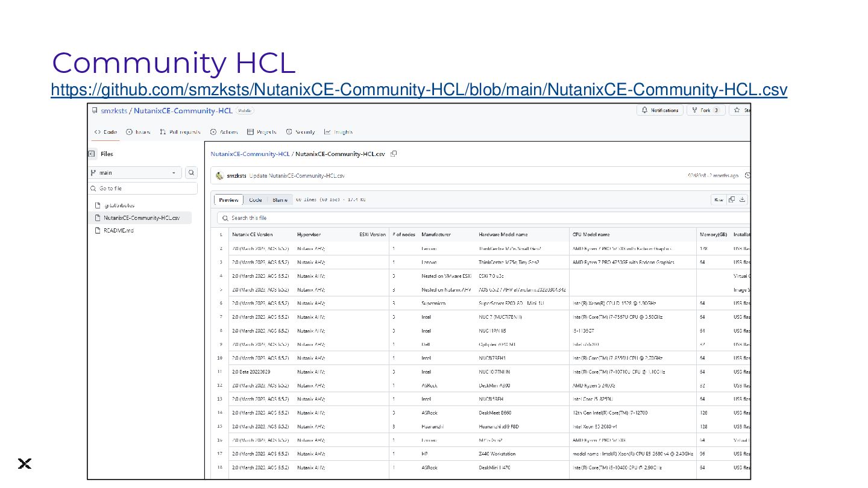
Task: Click the Memory(GB) column header
Action: pos(714,235)
